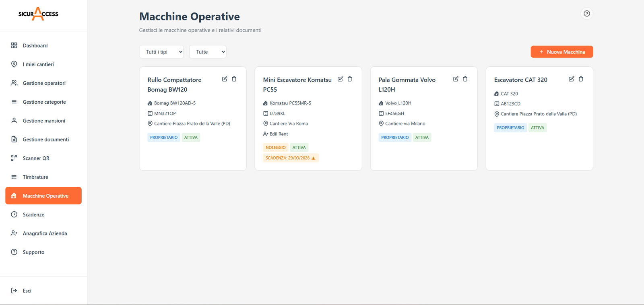Viewport: 644px width, 305px height.
Task: Click edit icon on Mini Escavatore Komatsu
Action: click(340, 79)
